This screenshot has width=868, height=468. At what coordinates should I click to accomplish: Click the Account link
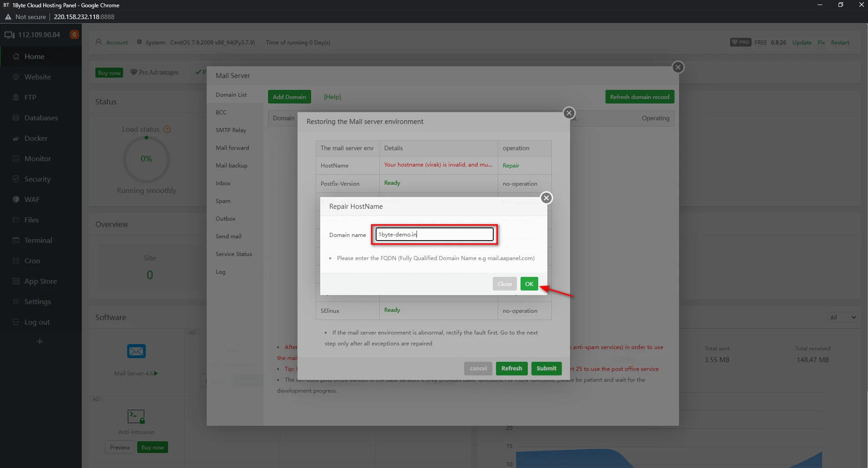click(x=117, y=42)
